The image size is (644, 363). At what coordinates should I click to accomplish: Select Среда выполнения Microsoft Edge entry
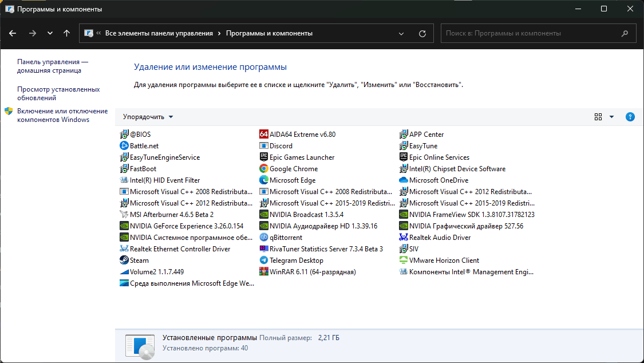click(187, 283)
